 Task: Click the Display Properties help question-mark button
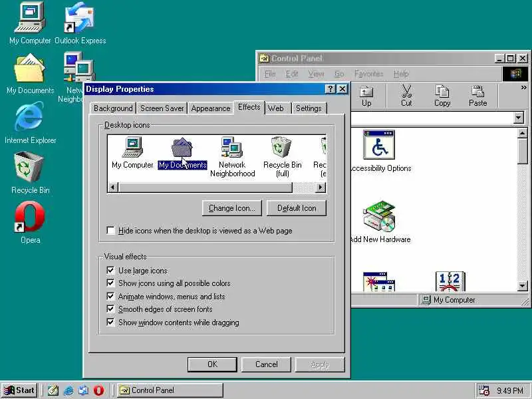[330, 89]
